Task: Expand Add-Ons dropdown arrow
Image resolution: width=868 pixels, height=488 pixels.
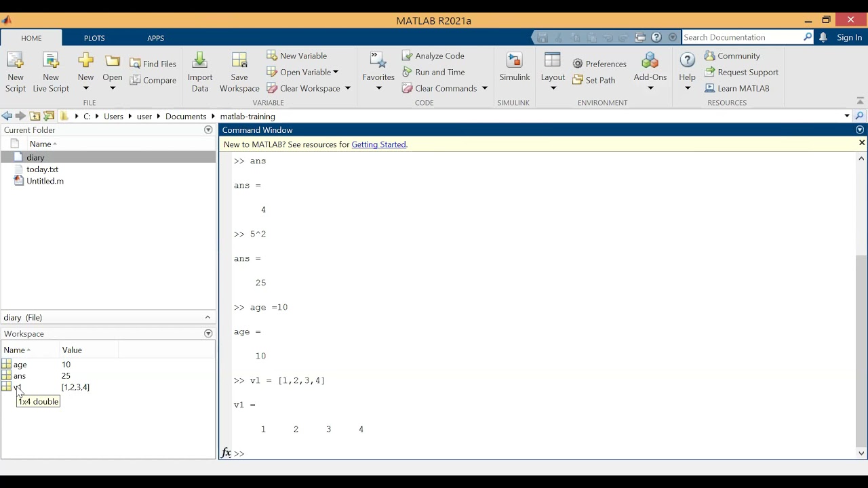Action: pyautogui.click(x=650, y=88)
